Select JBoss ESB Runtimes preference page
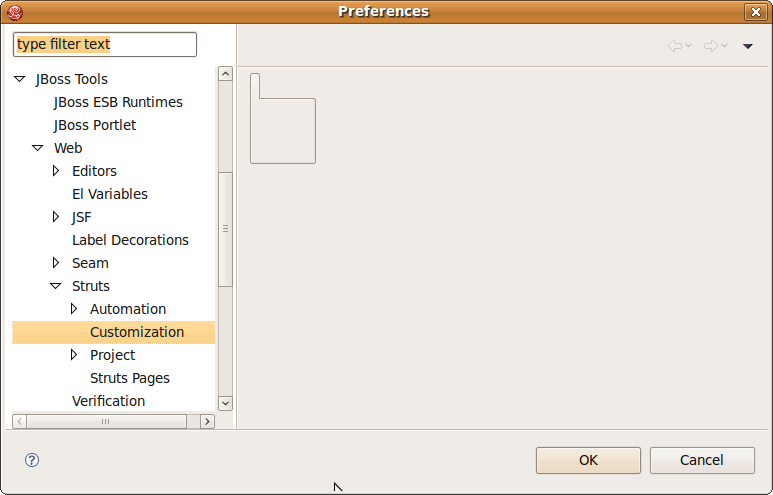This screenshot has width=773, height=495. pos(118,102)
